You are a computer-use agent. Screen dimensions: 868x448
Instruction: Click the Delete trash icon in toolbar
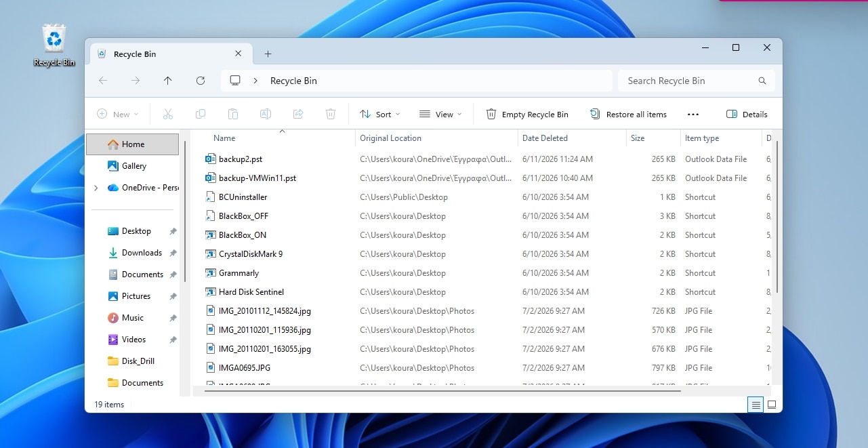coord(331,114)
